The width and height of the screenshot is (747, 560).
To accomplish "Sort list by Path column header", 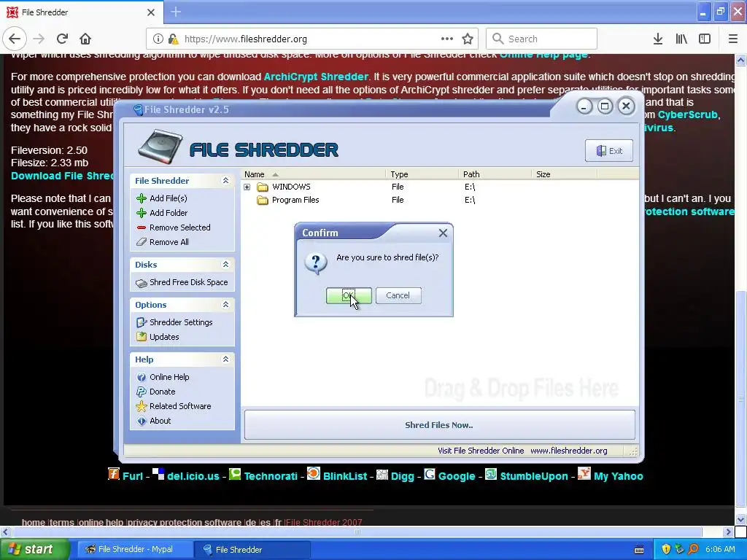I will [495, 174].
